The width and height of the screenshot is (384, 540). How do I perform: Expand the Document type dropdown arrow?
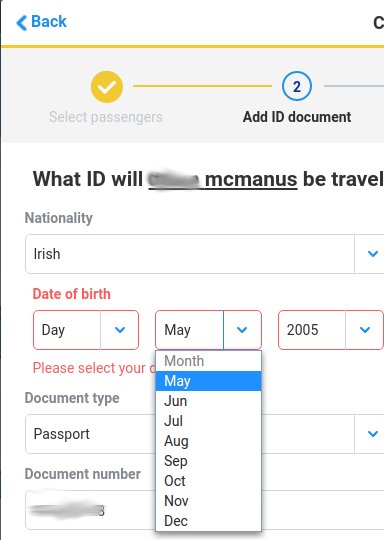[x=373, y=434]
